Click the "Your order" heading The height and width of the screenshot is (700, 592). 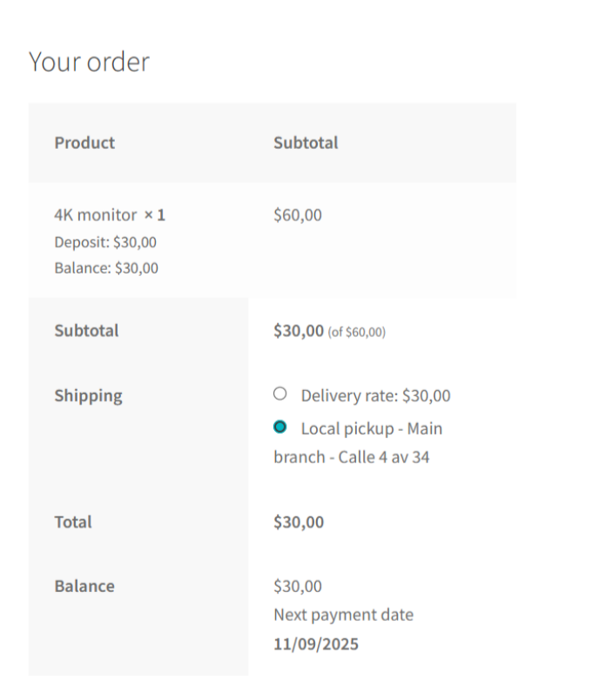(x=89, y=62)
